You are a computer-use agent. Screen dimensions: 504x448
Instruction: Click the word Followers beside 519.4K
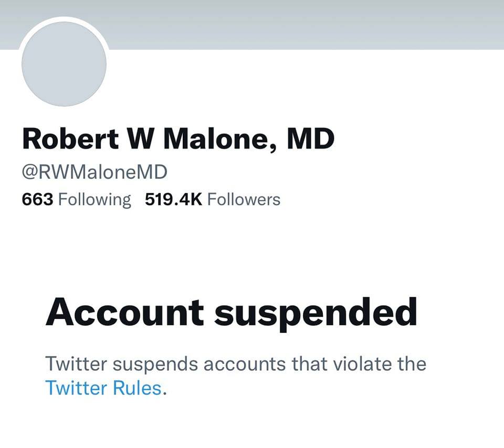click(x=244, y=200)
